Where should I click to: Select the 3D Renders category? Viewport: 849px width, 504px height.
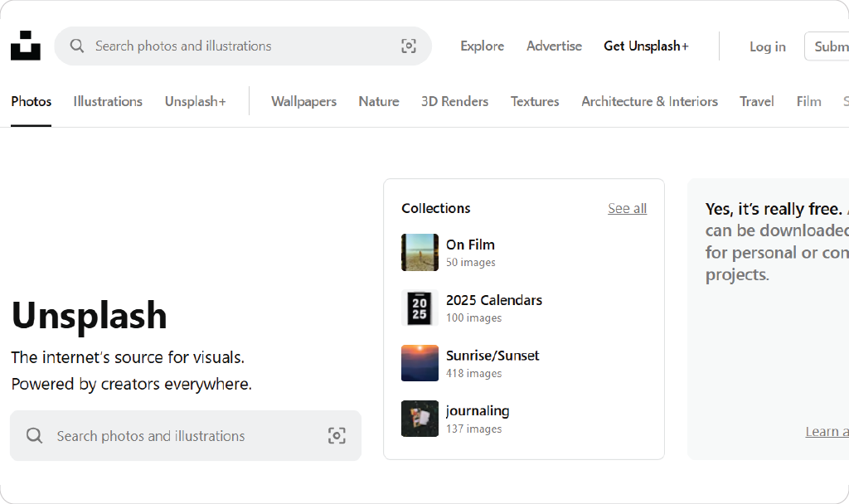pos(454,102)
